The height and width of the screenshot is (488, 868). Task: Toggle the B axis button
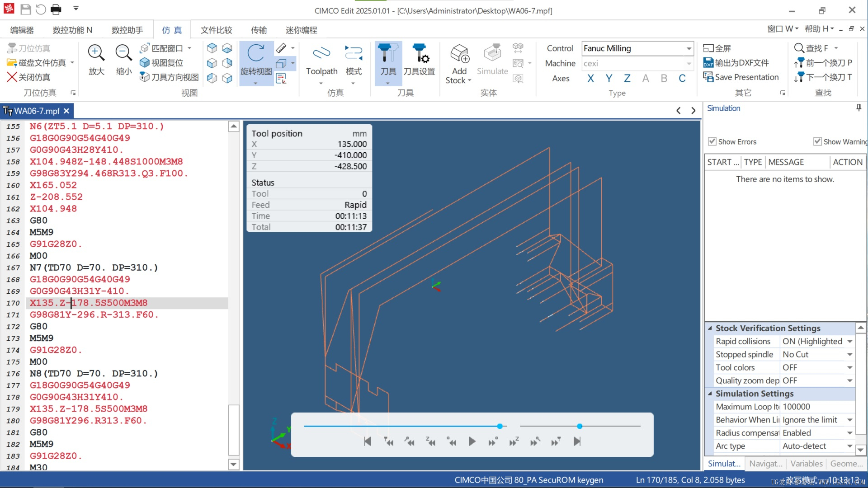pos(664,78)
